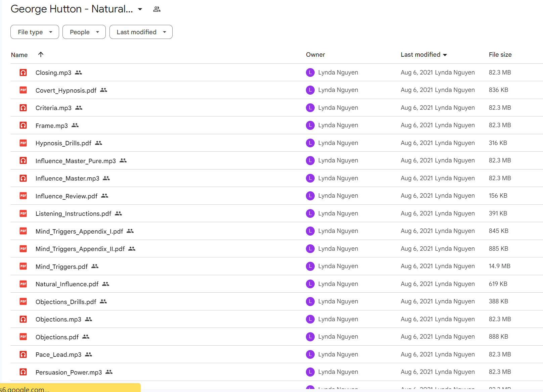This screenshot has height=392, width=543.
Task: Click the 888 KB file size value
Action: pos(498,337)
